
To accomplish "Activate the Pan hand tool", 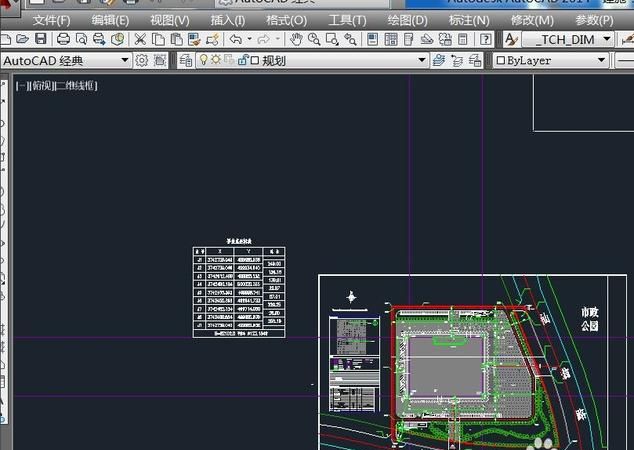I will [296, 39].
